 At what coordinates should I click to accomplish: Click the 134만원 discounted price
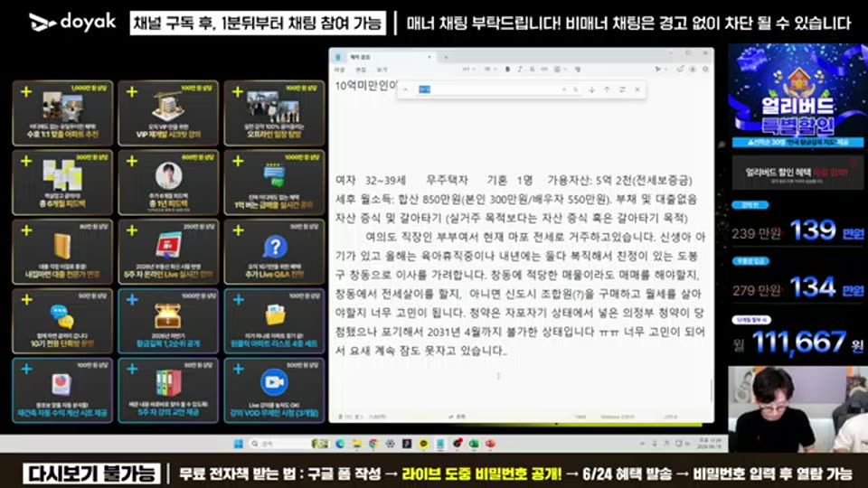[x=826, y=287]
